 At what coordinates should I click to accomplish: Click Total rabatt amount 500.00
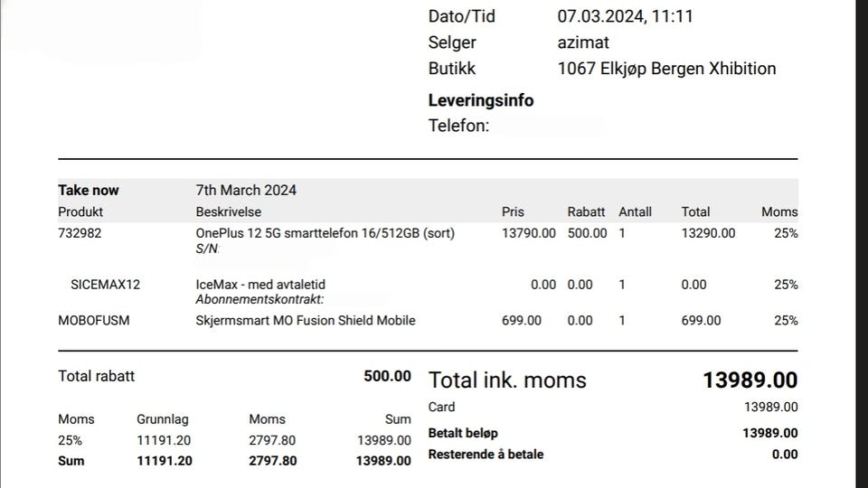tap(387, 376)
